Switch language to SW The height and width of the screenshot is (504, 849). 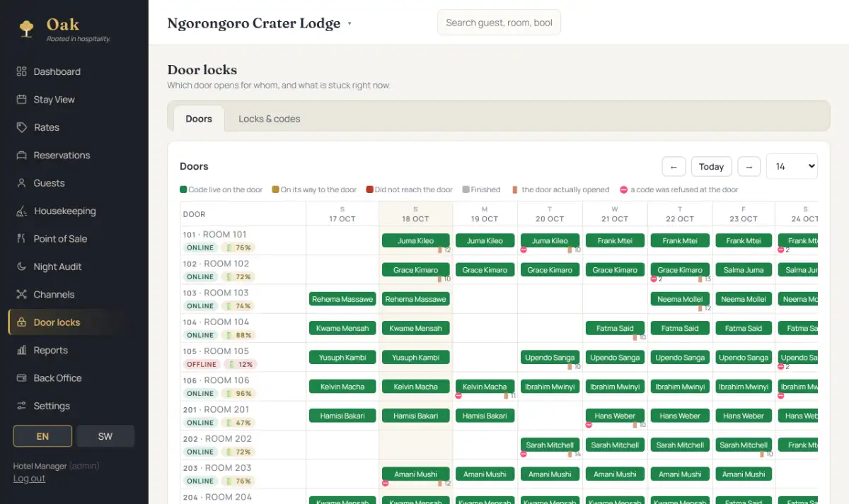click(105, 436)
